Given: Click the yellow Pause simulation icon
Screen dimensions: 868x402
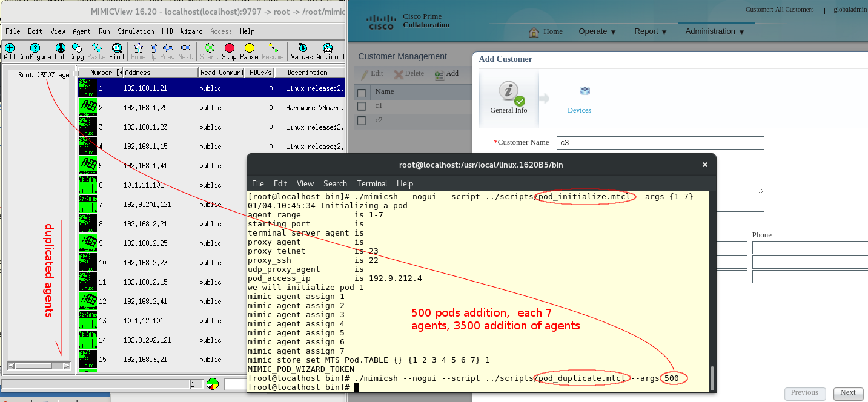Looking at the screenshot, I should (x=249, y=48).
